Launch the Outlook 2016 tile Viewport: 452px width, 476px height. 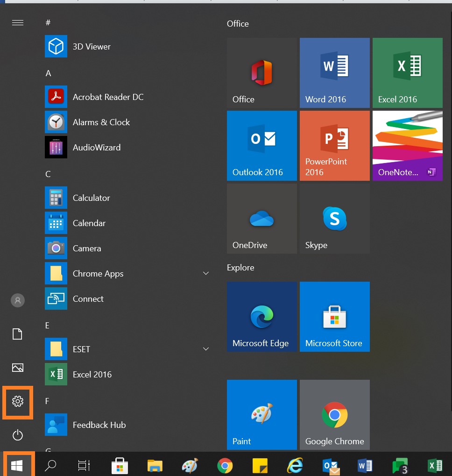coord(262,146)
